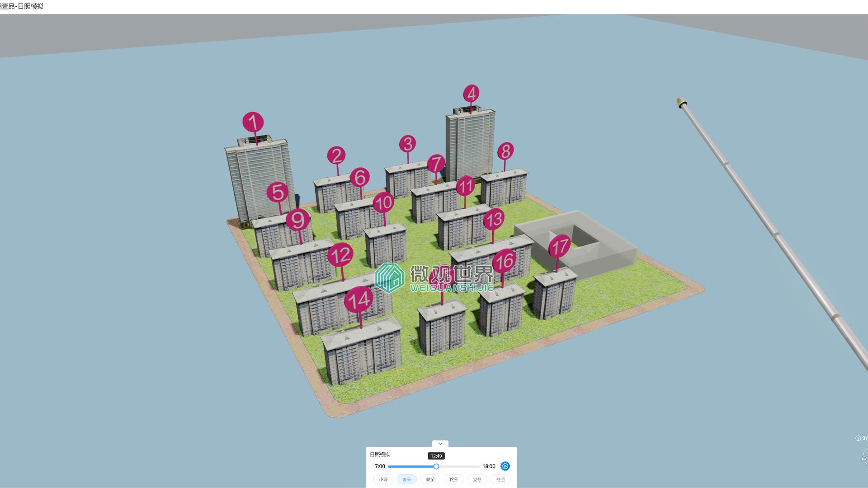Click the time slider handle at 12:49
Viewport: 868px width, 488px height.
436,466
